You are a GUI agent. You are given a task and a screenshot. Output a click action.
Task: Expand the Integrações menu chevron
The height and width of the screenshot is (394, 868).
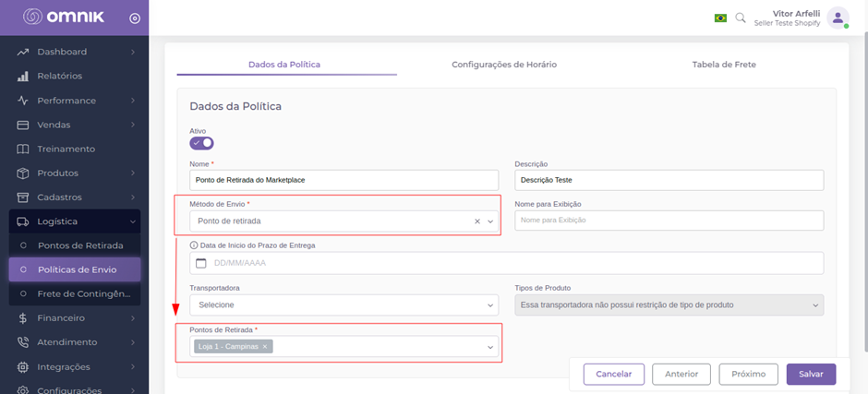coord(133,367)
